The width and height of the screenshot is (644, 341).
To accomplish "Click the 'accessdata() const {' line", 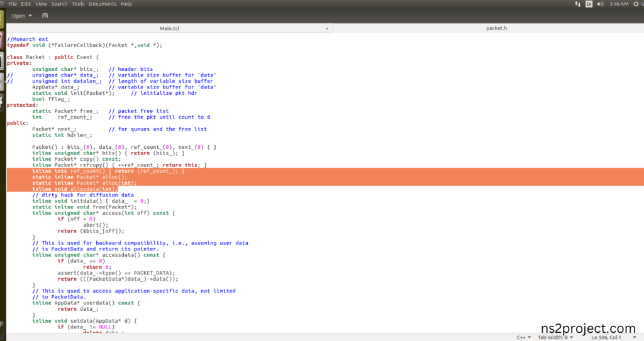I will click(x=99, y=255).
